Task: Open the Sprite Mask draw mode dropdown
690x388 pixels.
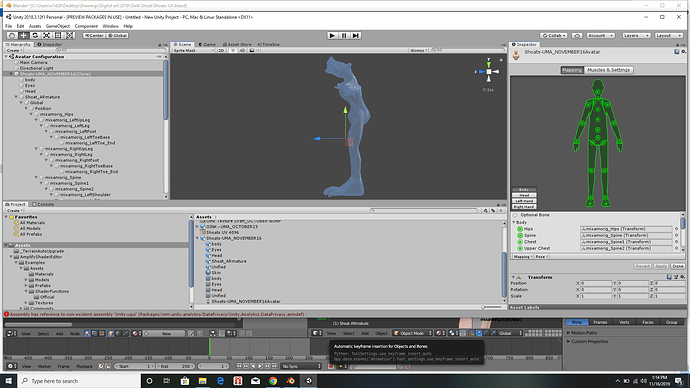Action: click(x=193, y=50)
